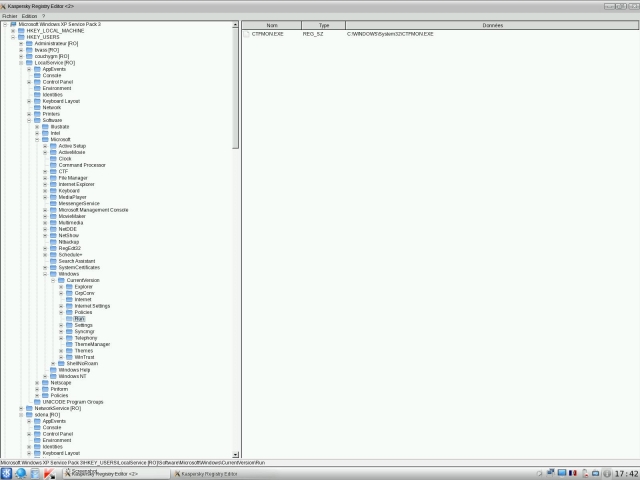This screenshot has height=480, width=640.
Task: Click the Microsoft Windows XP root computer icon
Action: [x=13, y=24]
